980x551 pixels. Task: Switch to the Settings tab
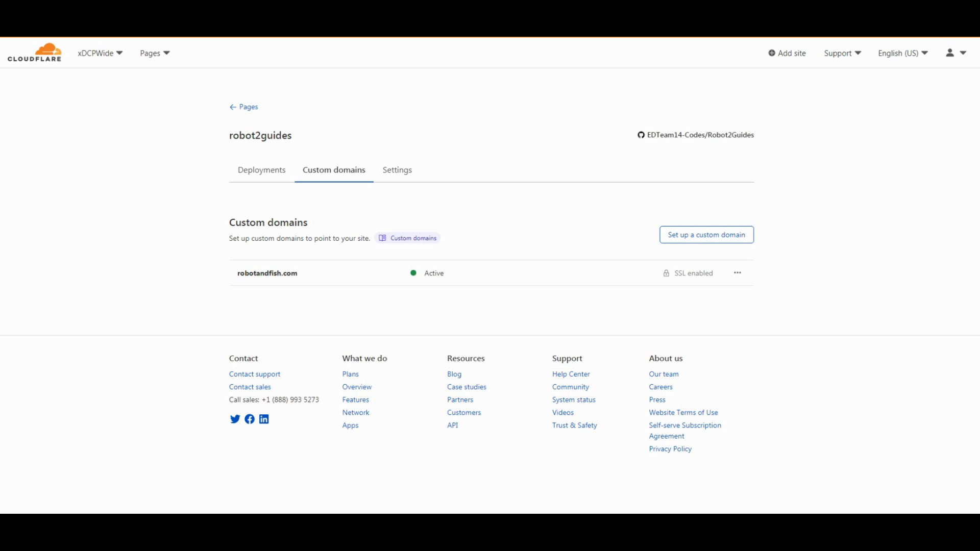coord(397,170)
